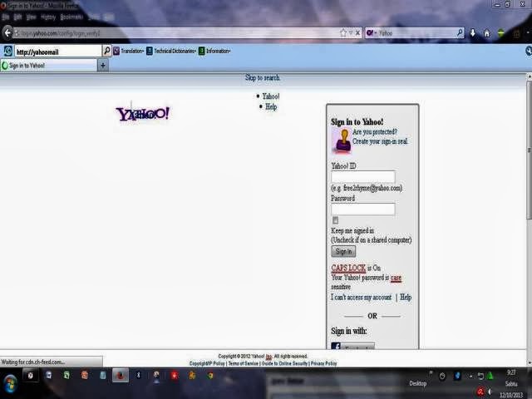532x399 pixels.
Task: Show hidden tray icons arrow
Action: (x=471, y=377)
